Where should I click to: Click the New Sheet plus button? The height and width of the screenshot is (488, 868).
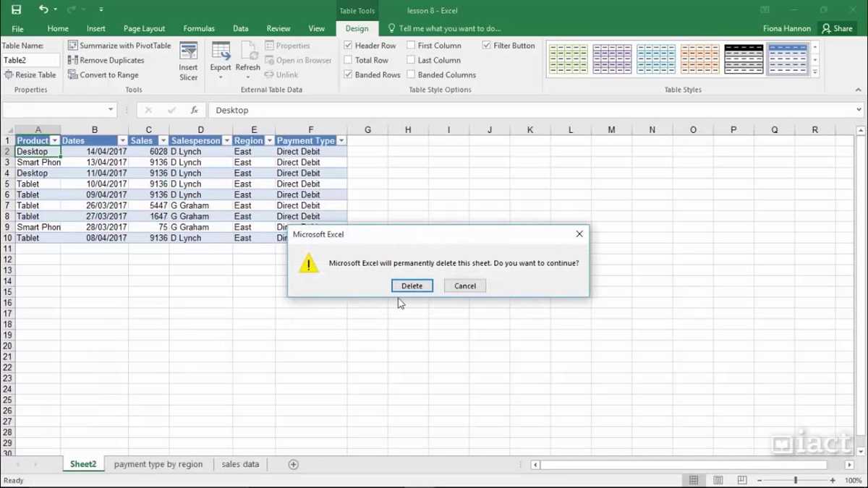294,464
